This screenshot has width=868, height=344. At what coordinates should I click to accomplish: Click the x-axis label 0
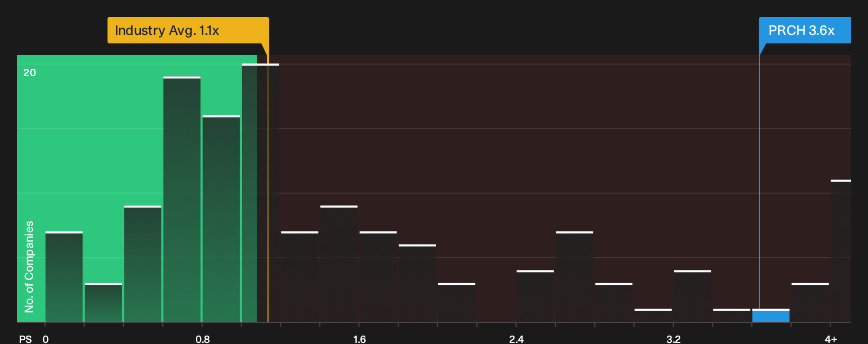pos(46,339)
